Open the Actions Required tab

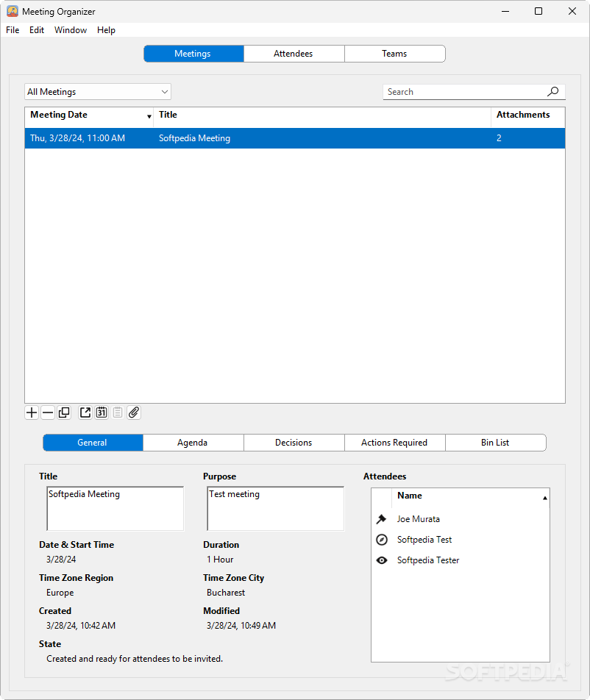pyautogui.click(x=395, y=443)
